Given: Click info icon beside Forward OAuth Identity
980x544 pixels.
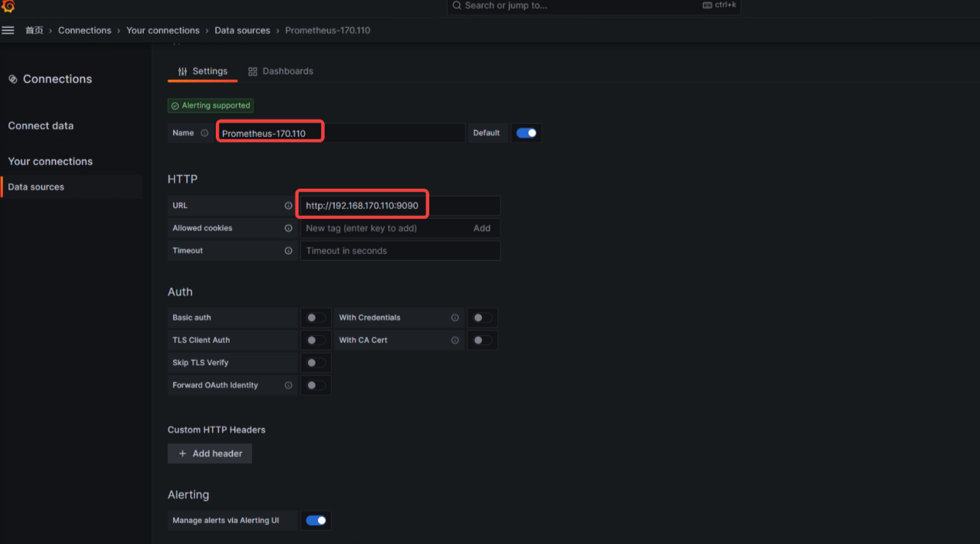Looking at the screenshot, I should click(289, 385).
